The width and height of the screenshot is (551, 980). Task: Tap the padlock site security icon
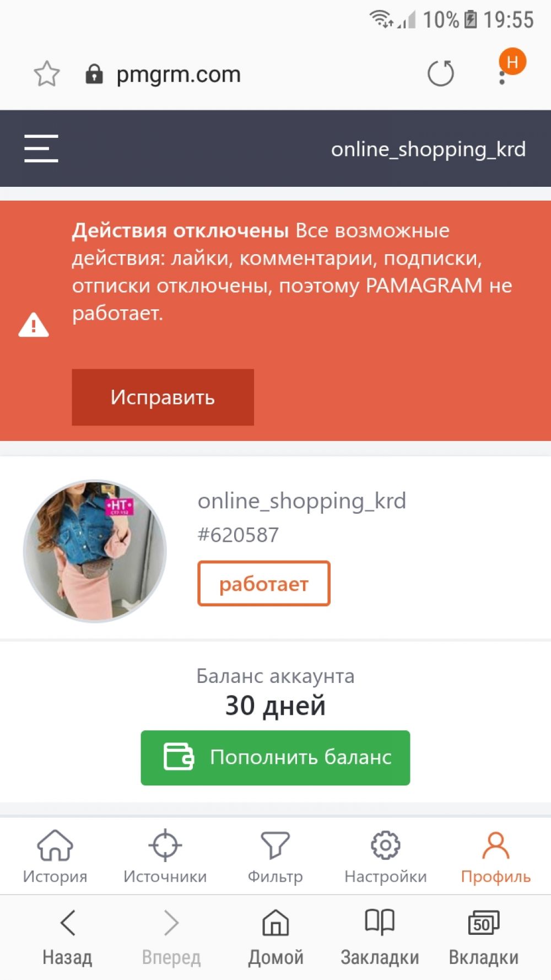pyautogui.click(x=94, y=74)
